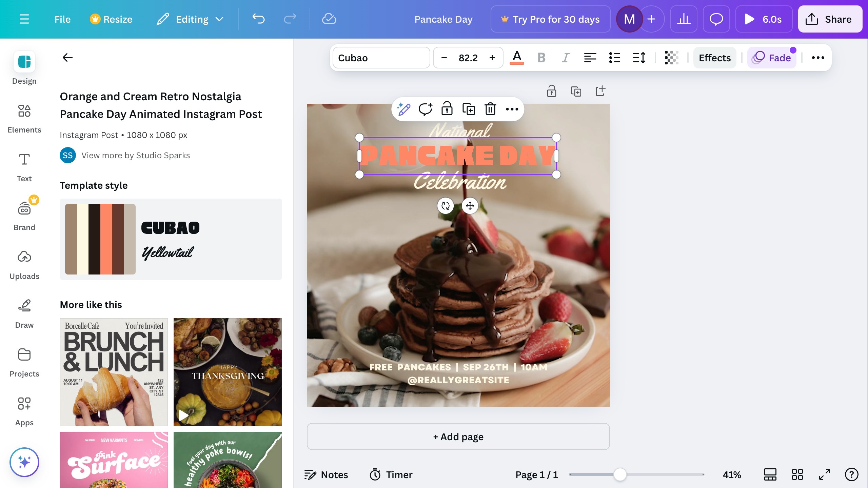868x488 pixels.
Task: Click the + Add page button
Action: pos(458,436)
